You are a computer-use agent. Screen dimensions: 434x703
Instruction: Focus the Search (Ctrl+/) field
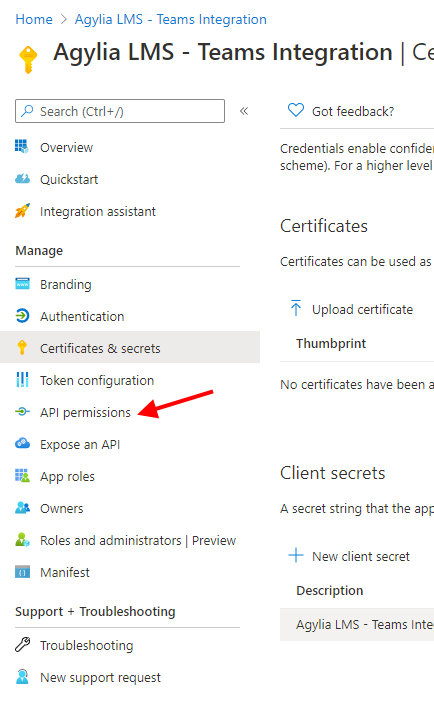pyautogui.click(x=120, y=111)
